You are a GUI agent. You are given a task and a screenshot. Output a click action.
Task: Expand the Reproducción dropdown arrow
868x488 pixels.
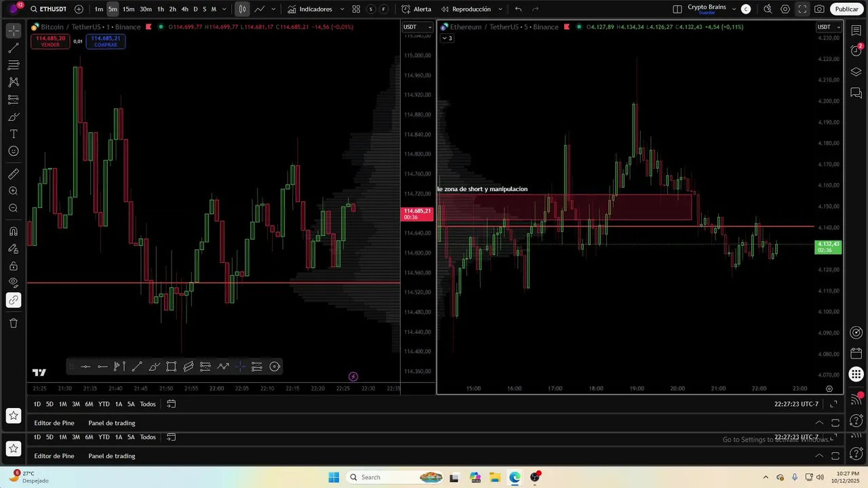[500, 9]
